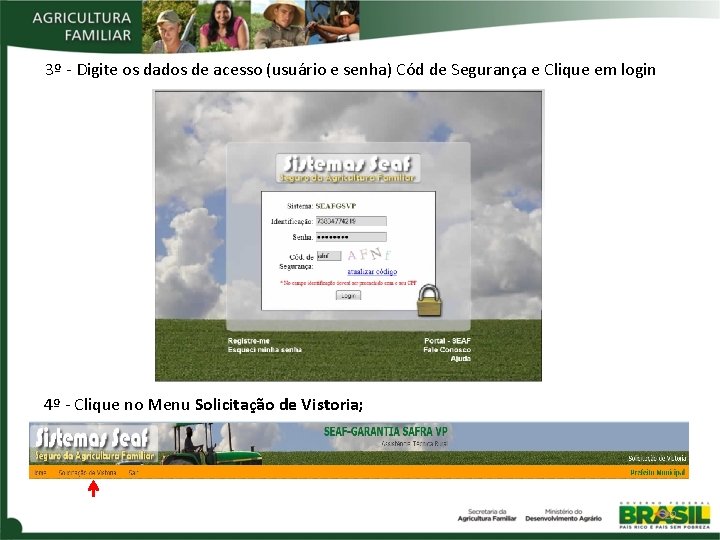Click the SEAF-GARANTIA SAFRA VP title
720x540 pixels.
pyautogui.click(x=385, y=432)
